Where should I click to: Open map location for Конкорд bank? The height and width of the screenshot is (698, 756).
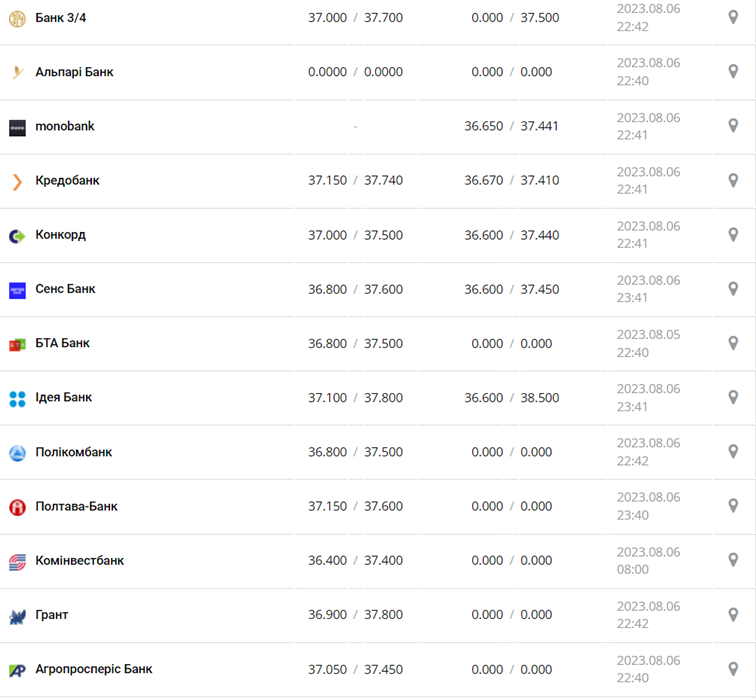tap(733, 235)
